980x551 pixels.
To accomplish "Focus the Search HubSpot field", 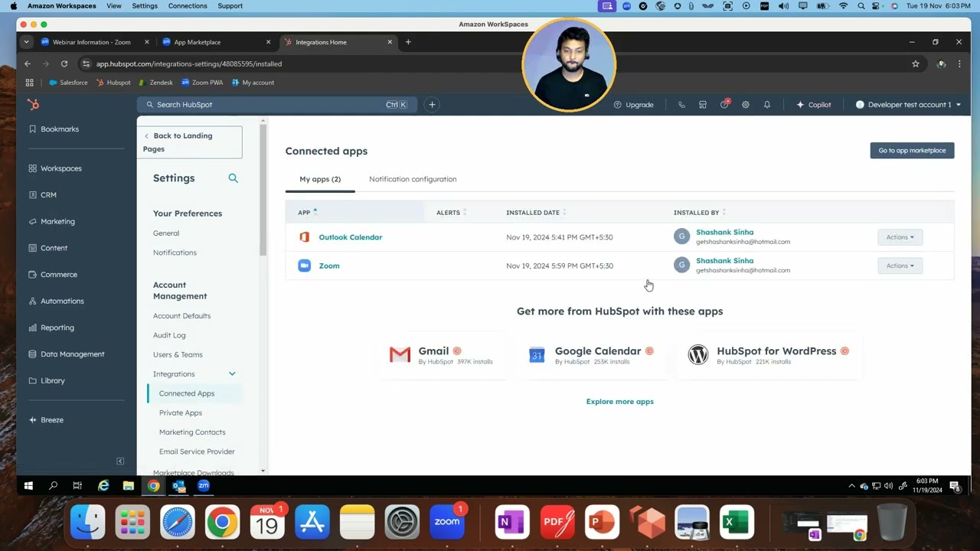I will (x=277, y=105).
